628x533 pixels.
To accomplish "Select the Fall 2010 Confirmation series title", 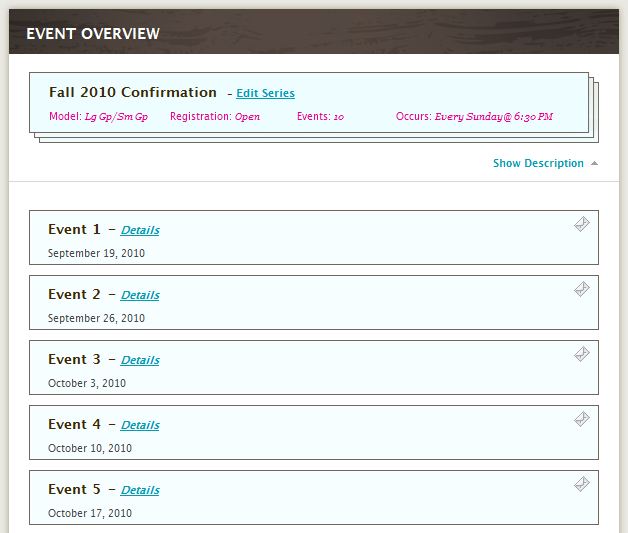I will (133, 92).
